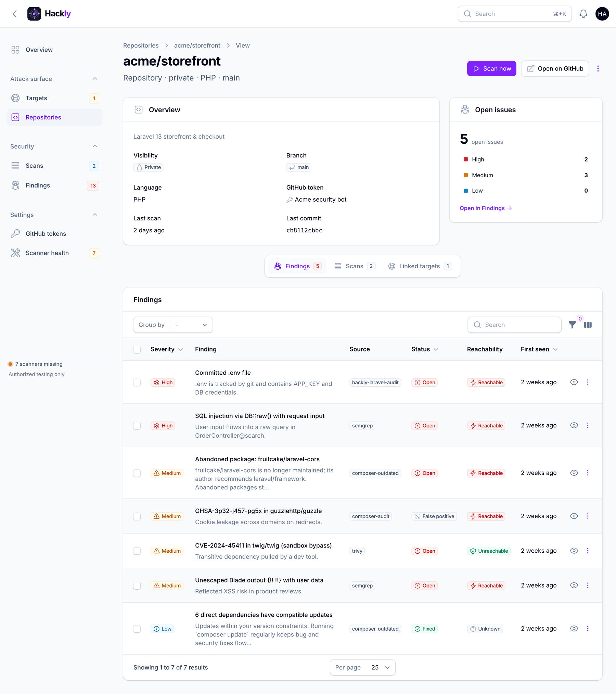Click Open on GitHub button
This screenshot has height=694, width=616.
pyautogui.click(x=555, y=68)
